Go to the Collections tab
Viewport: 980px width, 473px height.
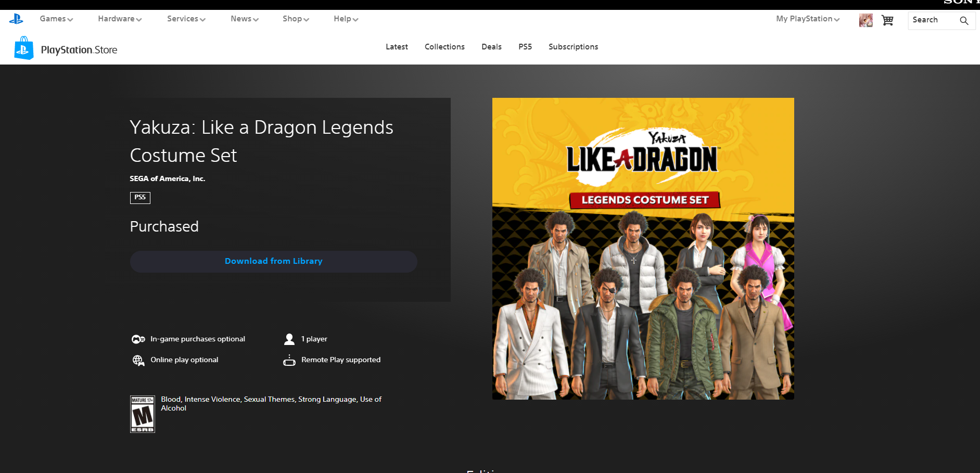click(444, 47)
